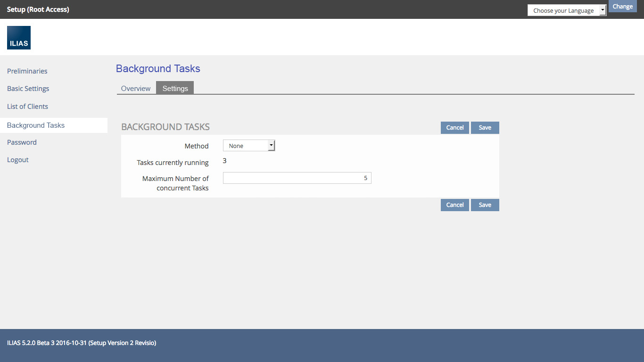The height and width of the screenshot is (362, 644).
Task: Select Background Tasks in the sidebar
Action: tap(36, 125)
